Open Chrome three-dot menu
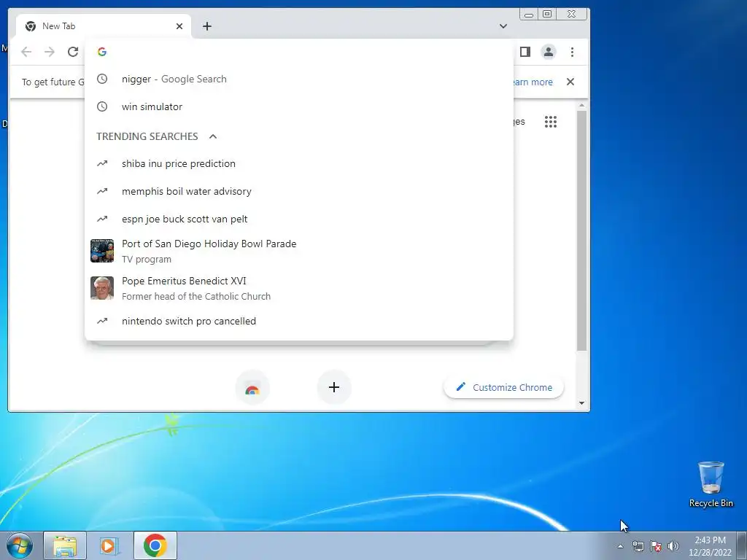Screen dimensions: 747x560 572,52
